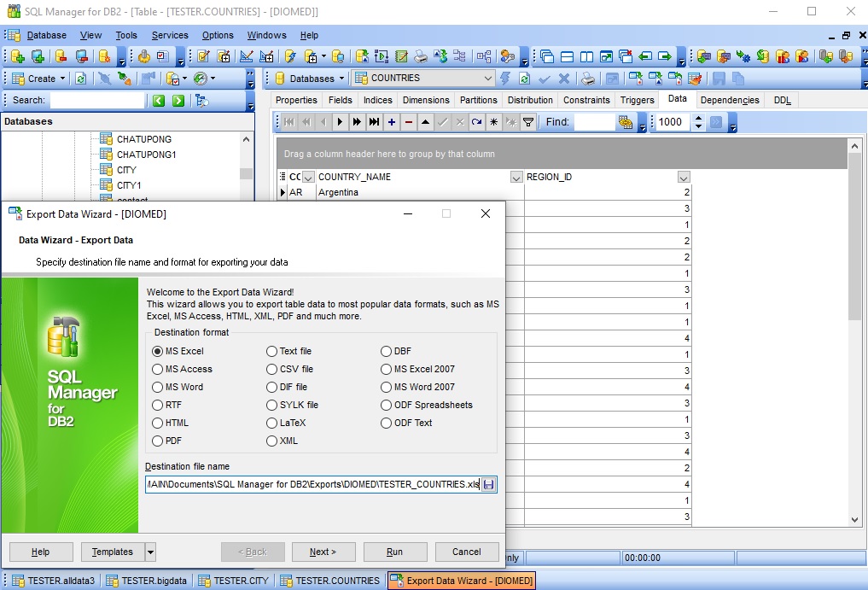Click the Destination file name field
Image resolution: width=868 pixels, height=590 pixels.
(313, 485)
